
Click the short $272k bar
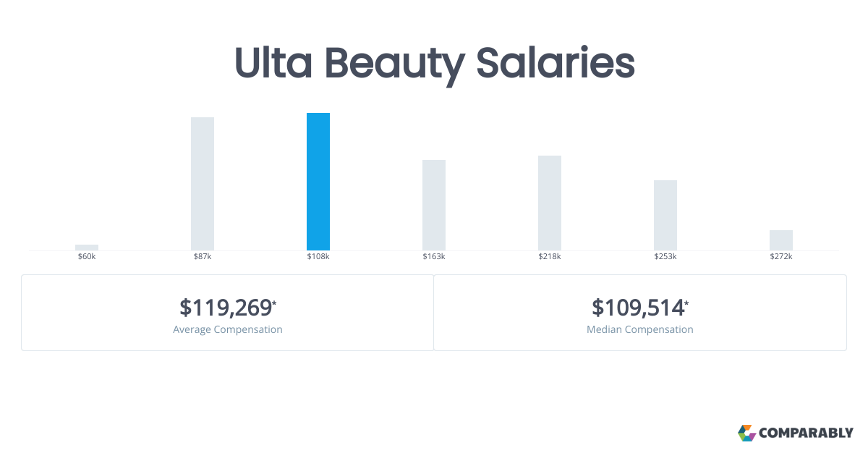pos(781,240)
